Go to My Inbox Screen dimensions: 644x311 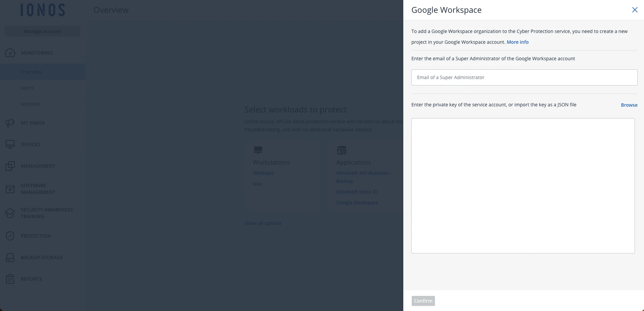point(33,123)
